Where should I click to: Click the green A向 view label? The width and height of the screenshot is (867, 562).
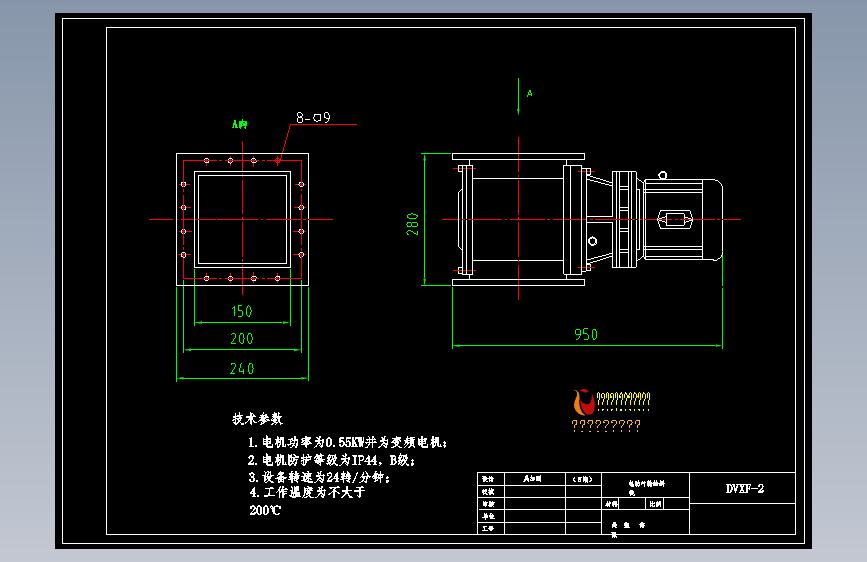239,124
